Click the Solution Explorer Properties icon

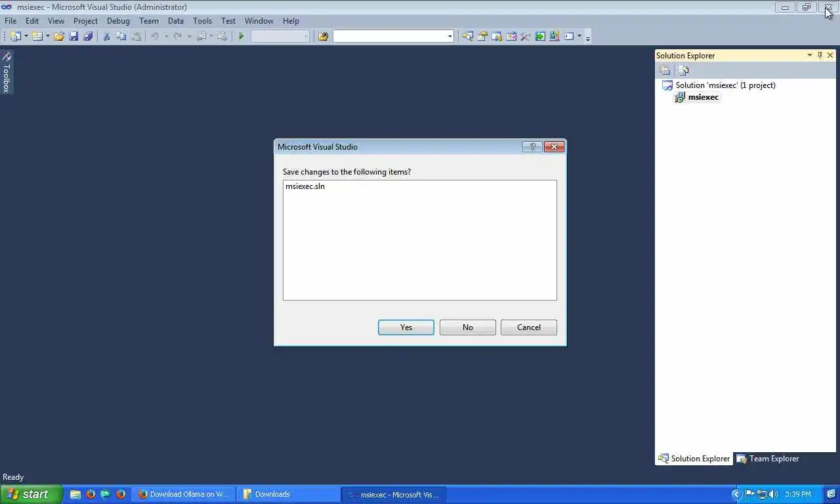665,70
